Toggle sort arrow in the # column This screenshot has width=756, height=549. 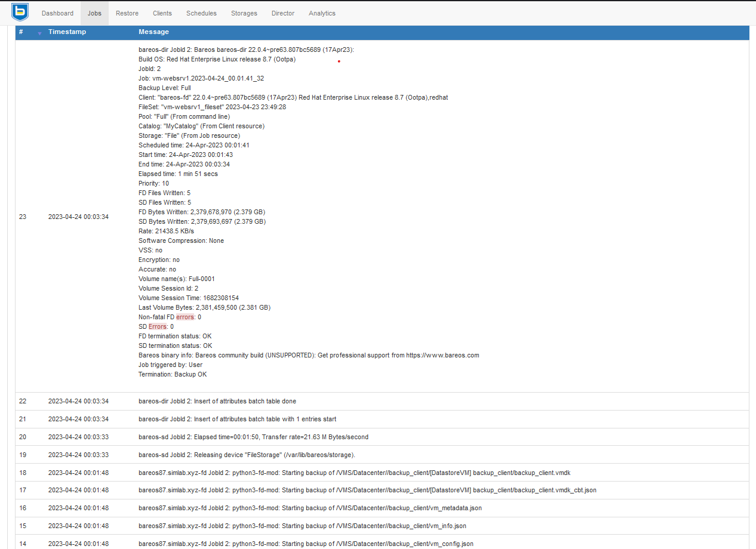pyautogui.click(x=40, y=33)
